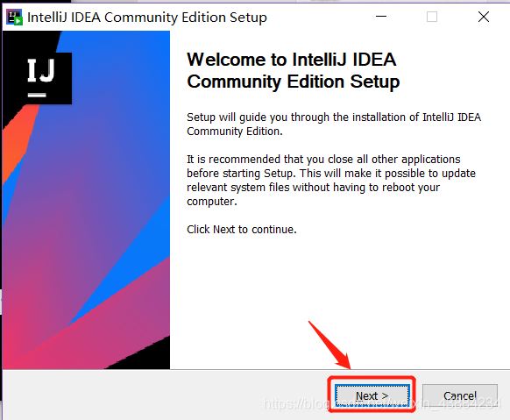This screenshot has height=420, width=510.
Task: Click the IntelliJ IDEA installer icon in title bar
Action: [x=14, y=17]
